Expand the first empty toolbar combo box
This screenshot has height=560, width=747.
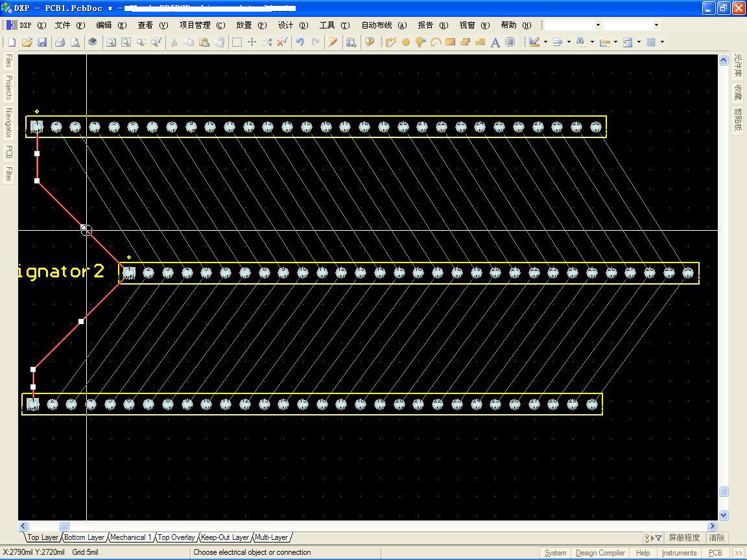(598, 25)
